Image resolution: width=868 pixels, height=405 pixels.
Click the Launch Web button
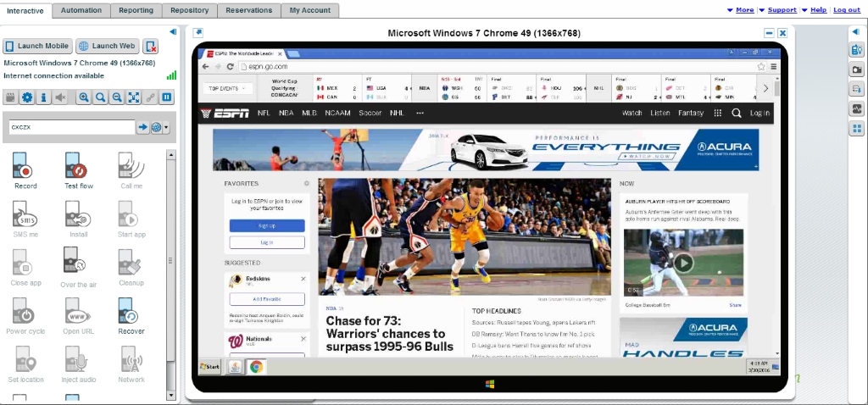click(x=108, y=46)
